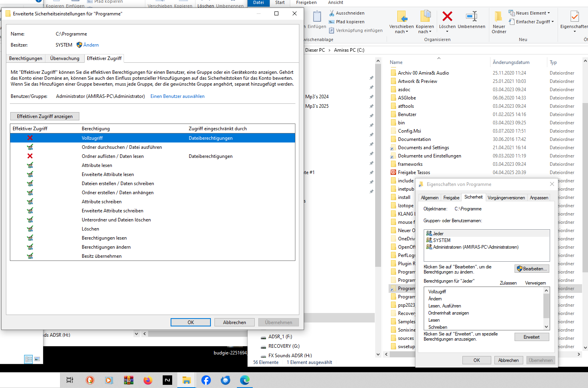
Task: Switch to the Freigeben ribbon tab
Action: [306, 3]
